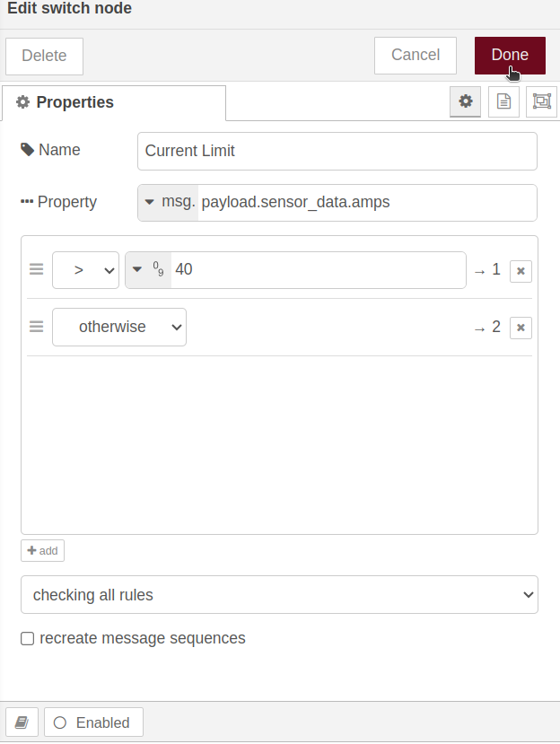Open number type selector for value 40

149,269
